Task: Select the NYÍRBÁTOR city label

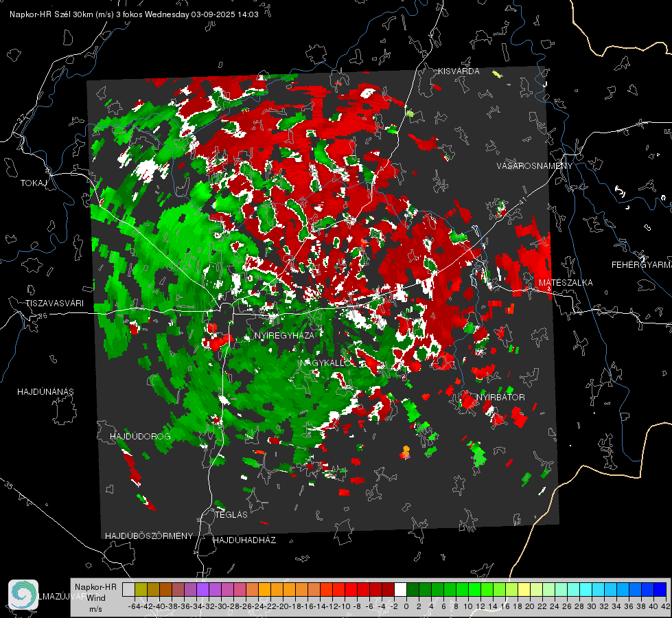Action: [500, 398]
